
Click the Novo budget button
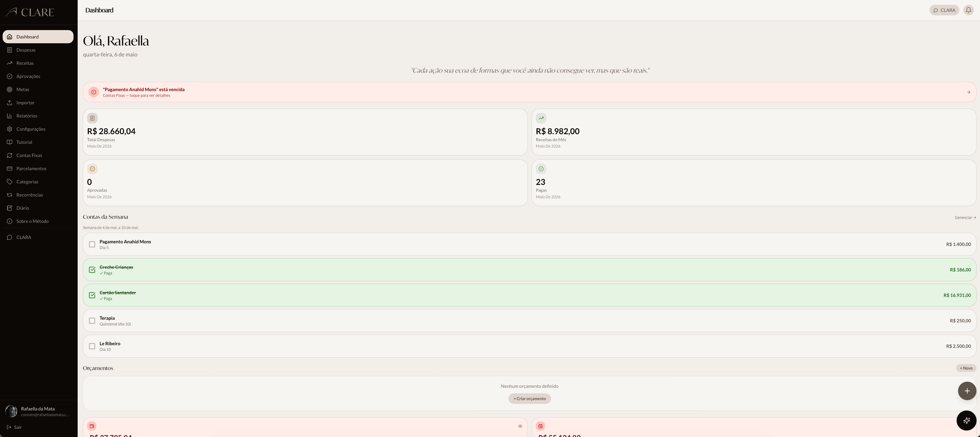tap(966, 368)
